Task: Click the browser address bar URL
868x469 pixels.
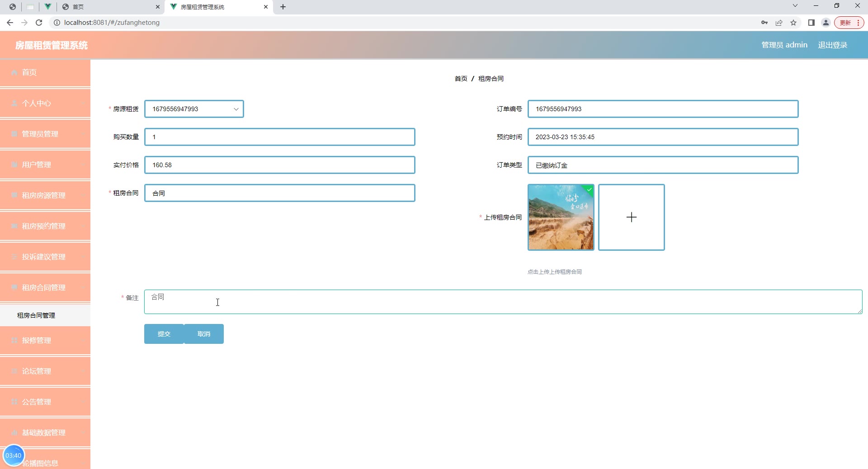Action: click(x=112, y=23)
